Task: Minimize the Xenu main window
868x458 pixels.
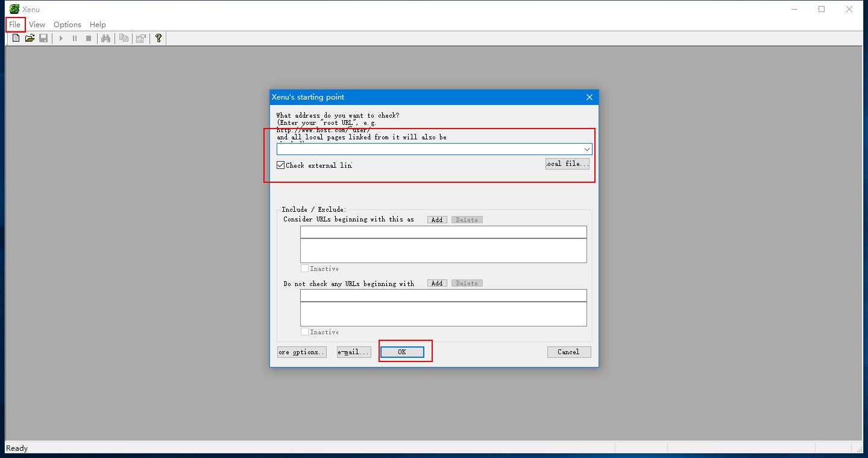Action: (x=794, y=9)
